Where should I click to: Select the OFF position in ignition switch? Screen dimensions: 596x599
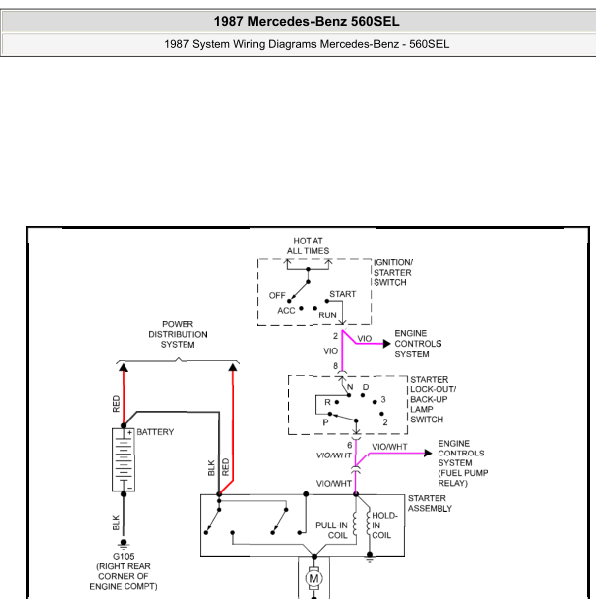pos(277,295)
